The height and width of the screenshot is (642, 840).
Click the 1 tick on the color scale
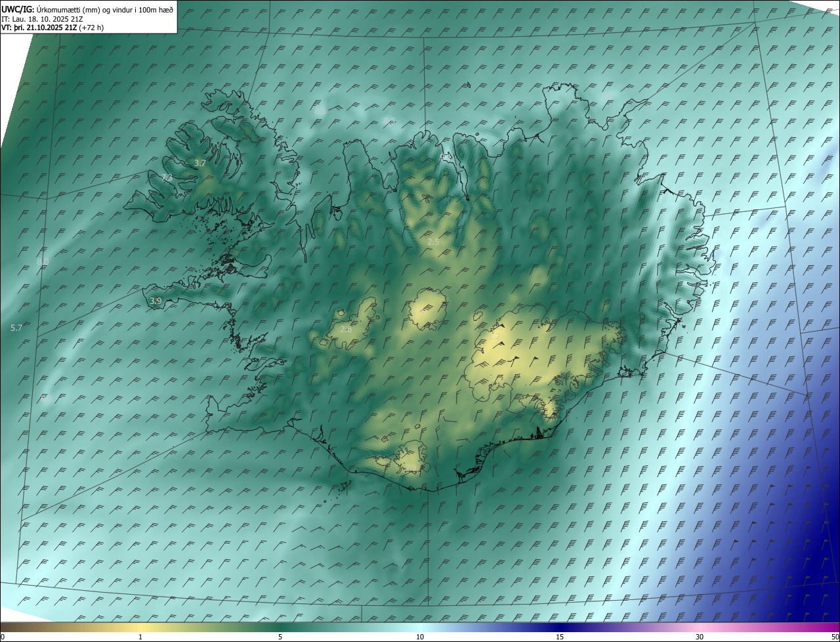(x=140, y=637)
